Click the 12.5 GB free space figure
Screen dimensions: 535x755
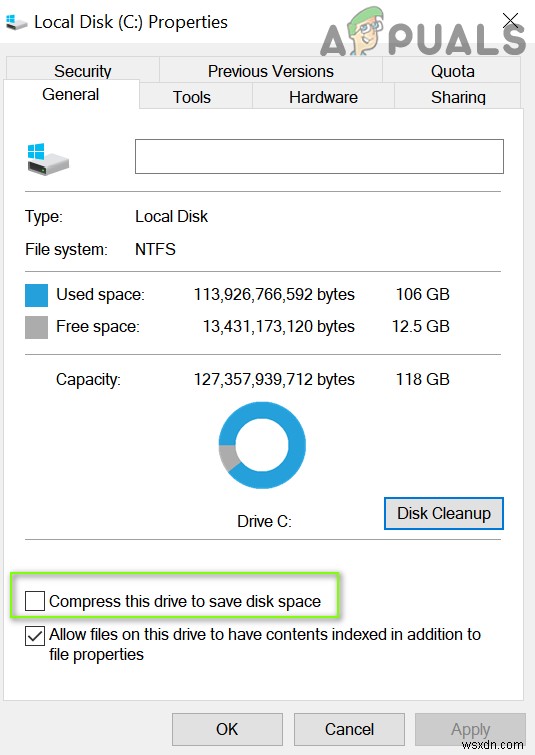tap(420, 326)
